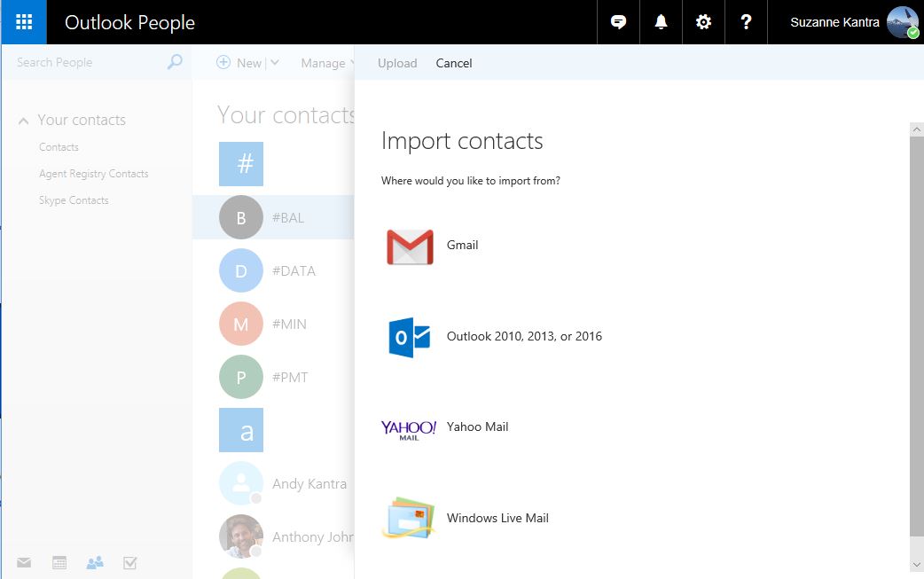Open notifications bell icon
This screenshot has width=924, height=579.
(661, 22)
